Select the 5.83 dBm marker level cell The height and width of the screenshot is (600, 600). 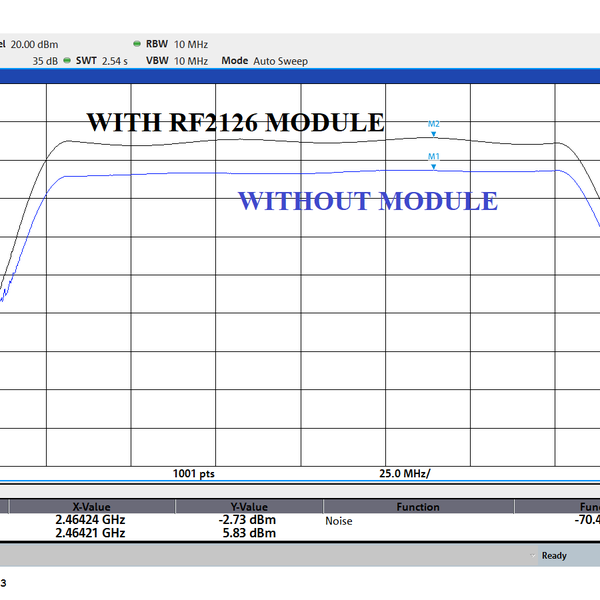(249, 533)
